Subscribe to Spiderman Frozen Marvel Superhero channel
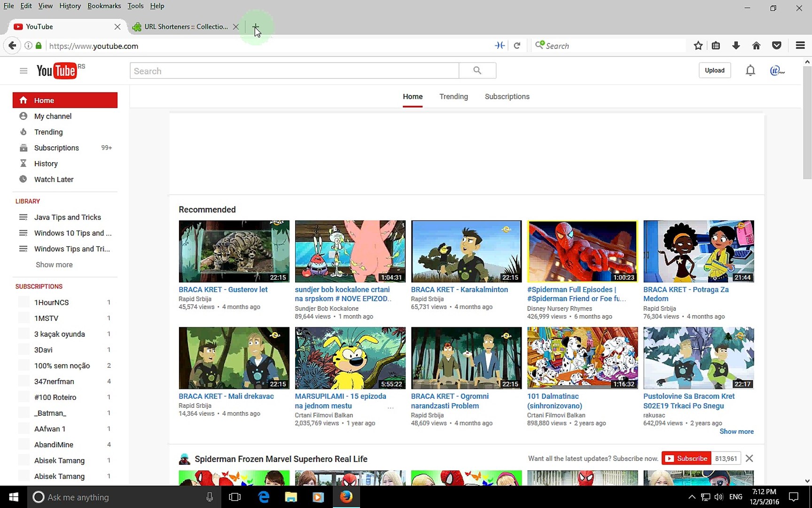The image size is (812, 508). [687, 459]
